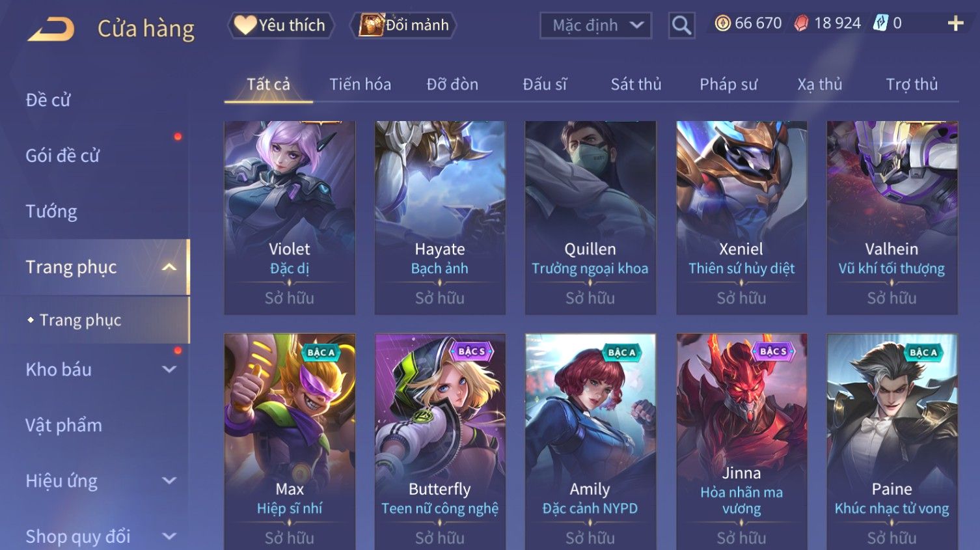Screen dimensions: 980x550
Task: Tap the blue voucher currency icon
Action: pyautogui.click(x=880, y=23)
